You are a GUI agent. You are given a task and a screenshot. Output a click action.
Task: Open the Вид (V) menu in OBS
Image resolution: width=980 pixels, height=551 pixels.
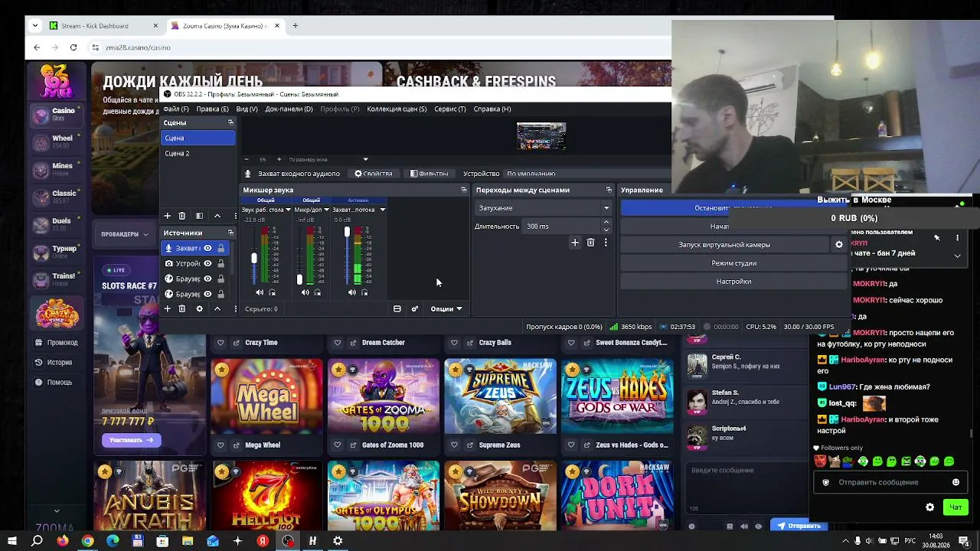click(247, 109)
